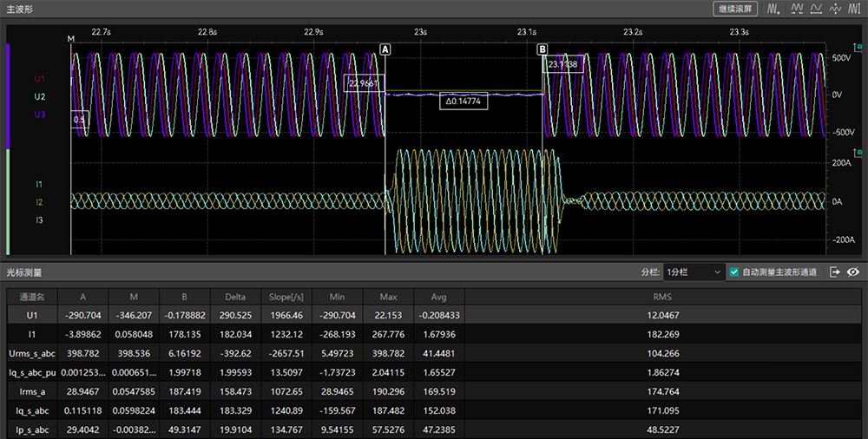Select cursor B marker on waveform
Image resolution: width=868 pixels, height=439 pixels.
(542, 49)
